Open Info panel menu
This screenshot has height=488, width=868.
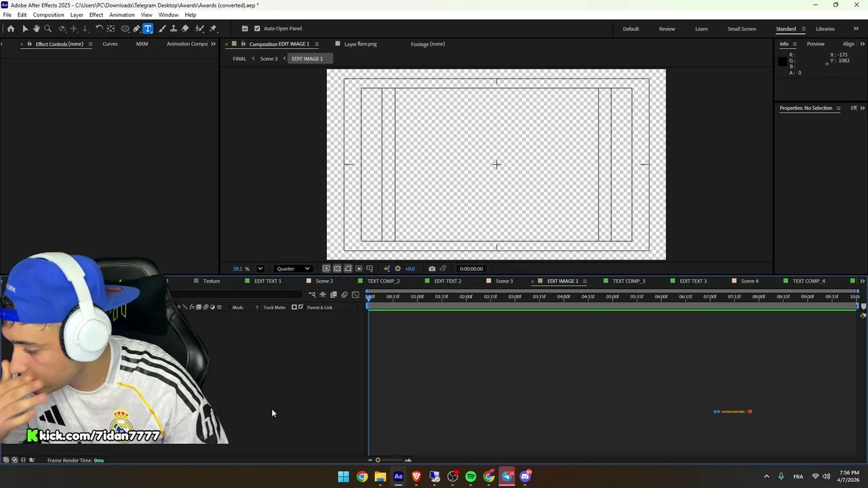[795, 44]
